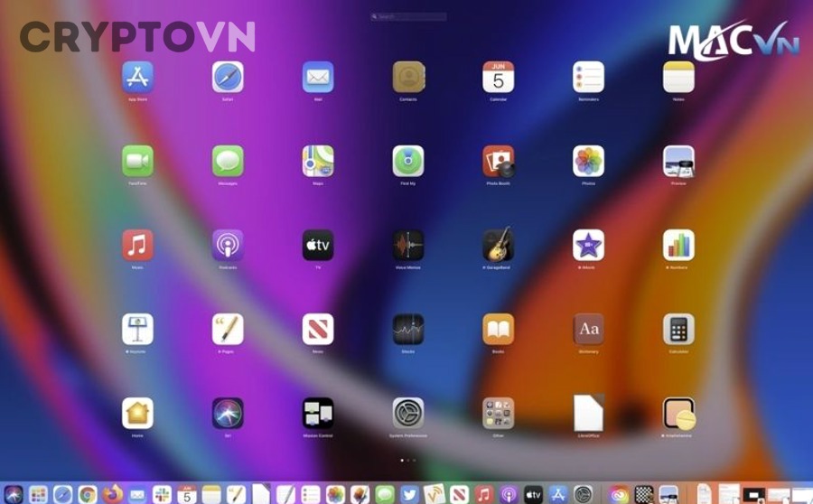
Task: Open Preview from the Dock
Action: 668,495
